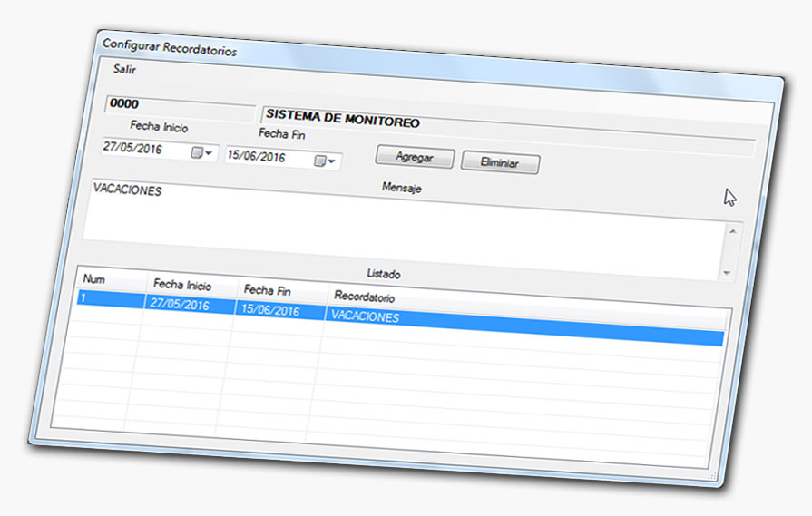Image resolution: width=812 pixels, height=516 pixels.
Task: Click the 27/05/2016 date in Fecha Inicio picker
Action: (134, 149)
